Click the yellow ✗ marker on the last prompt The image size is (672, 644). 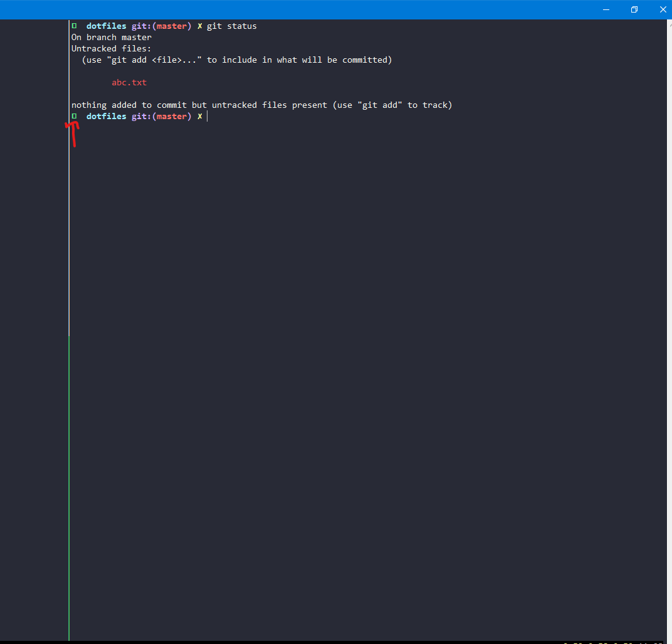point(200,116)
